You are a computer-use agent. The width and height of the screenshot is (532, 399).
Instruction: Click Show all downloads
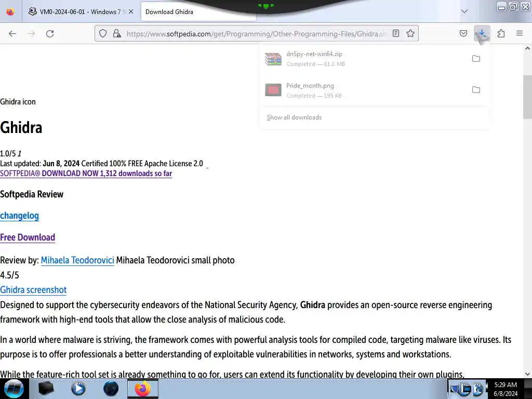click(294, 117)
